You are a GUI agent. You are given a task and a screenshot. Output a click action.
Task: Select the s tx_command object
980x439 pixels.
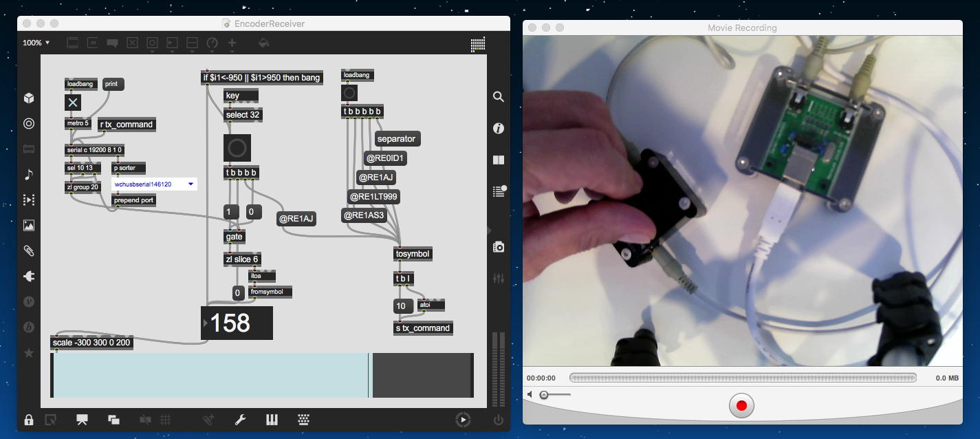(423, 328)
